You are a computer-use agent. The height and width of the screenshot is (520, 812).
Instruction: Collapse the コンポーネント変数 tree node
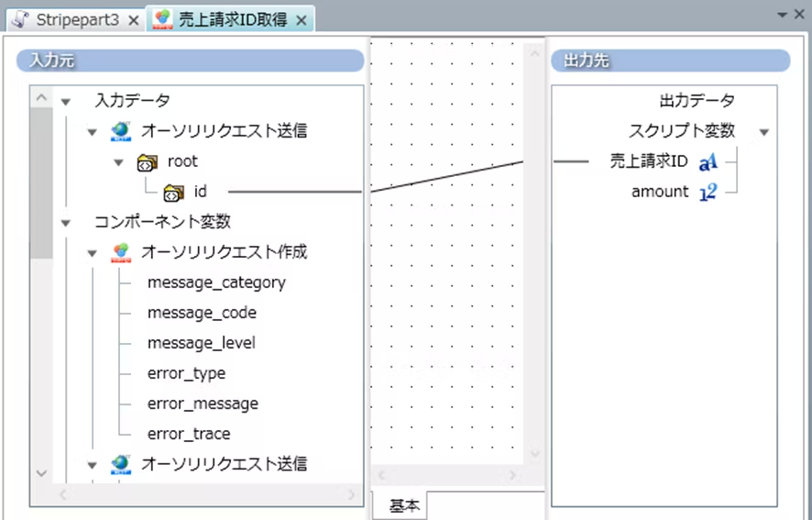point(66,223)
